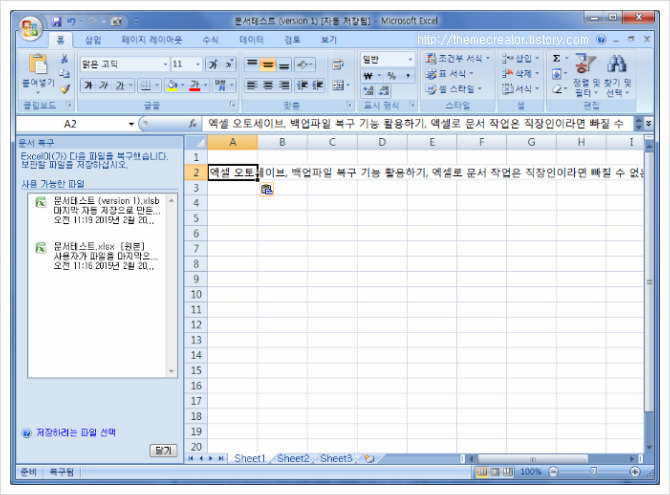Click '저장하려는 파일 선택' help link

[76, 433]
